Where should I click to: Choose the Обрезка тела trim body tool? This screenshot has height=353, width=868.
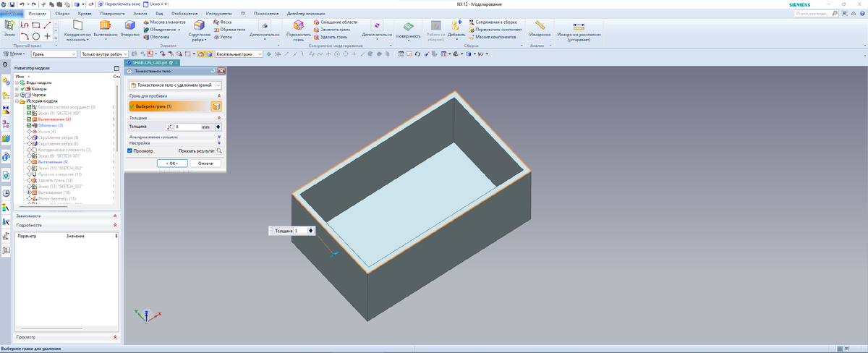coord(230,29)
